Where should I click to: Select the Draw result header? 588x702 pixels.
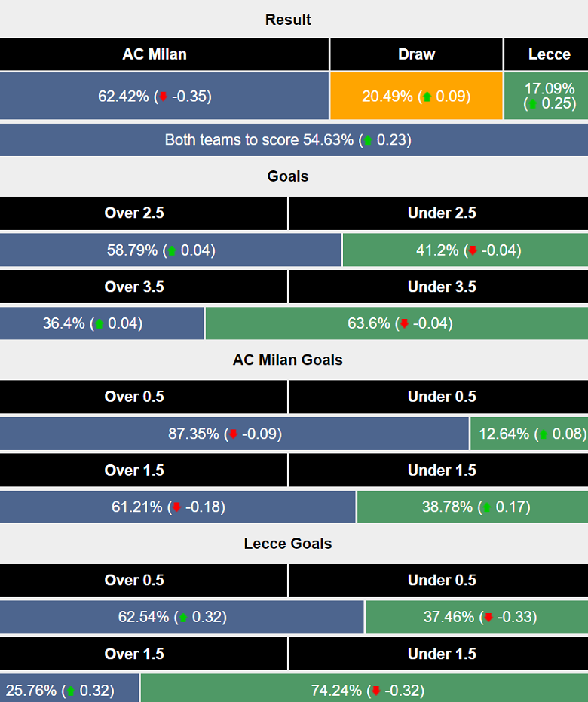pos(416,54)
